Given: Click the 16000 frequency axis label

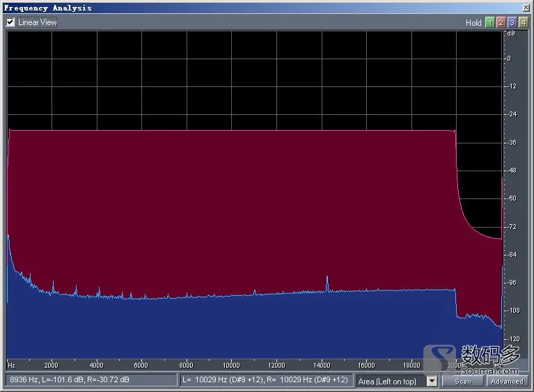Looking at the screenshot, I should click(366, 365).
